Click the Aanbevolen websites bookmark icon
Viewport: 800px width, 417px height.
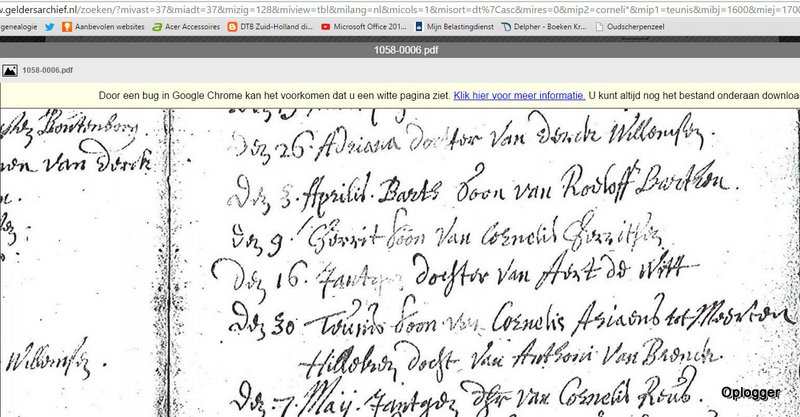tap(67, 27)
